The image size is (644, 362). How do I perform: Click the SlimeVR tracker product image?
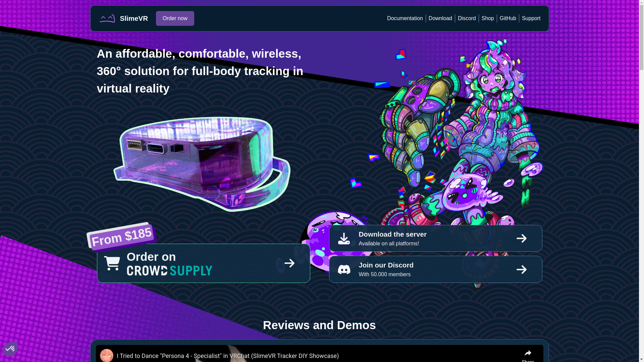(202, 164)
